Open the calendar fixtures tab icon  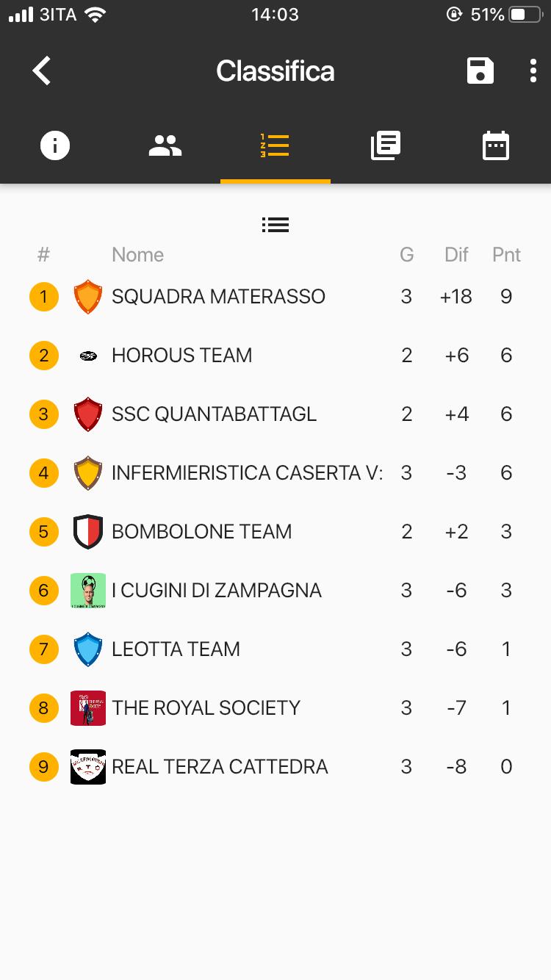pyautogui.click(x=496, y=145)
